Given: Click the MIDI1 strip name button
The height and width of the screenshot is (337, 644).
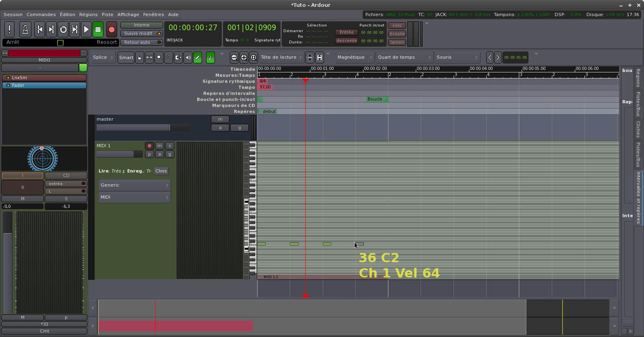Looking at the screenshot, I should (44, 60).
